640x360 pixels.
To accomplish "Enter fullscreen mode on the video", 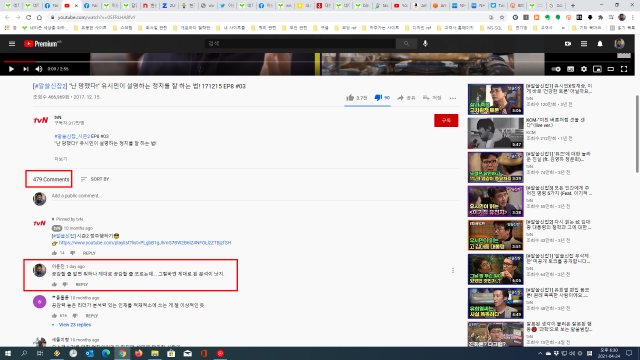I will point(624,69).
